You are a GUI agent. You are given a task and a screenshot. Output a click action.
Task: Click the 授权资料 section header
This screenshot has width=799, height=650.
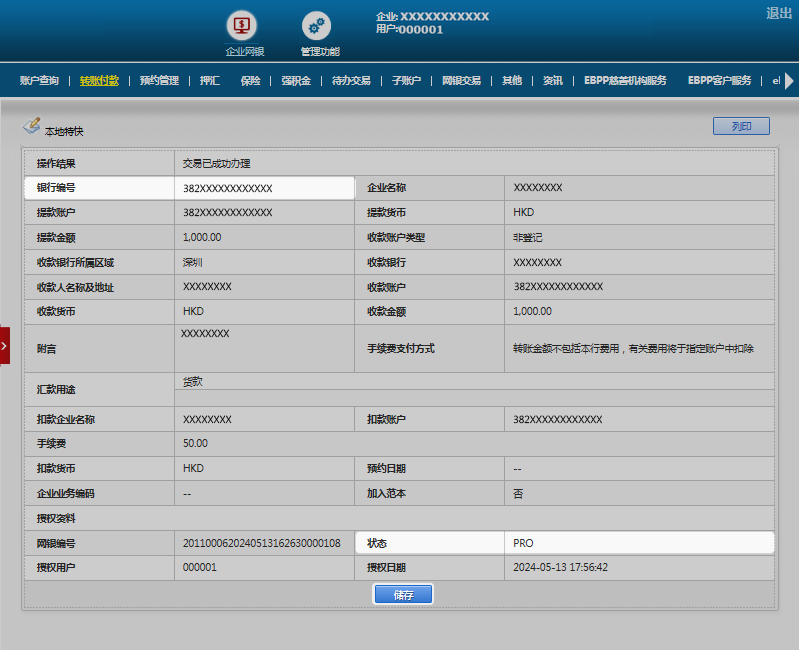tap(56, 518)
